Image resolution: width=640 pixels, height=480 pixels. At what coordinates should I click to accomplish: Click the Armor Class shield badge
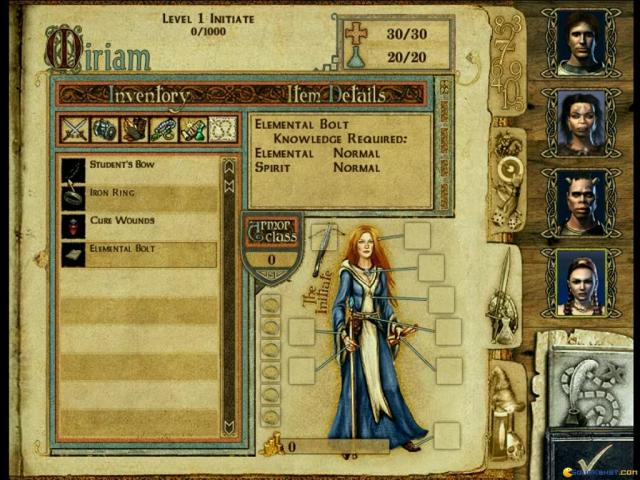272,248
